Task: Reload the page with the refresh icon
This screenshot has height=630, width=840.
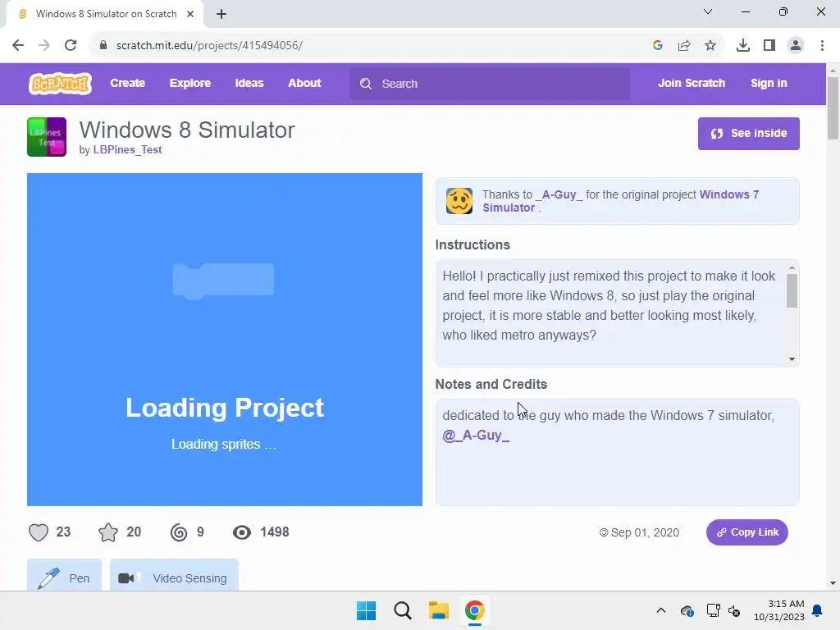Action: coord(71,45)
